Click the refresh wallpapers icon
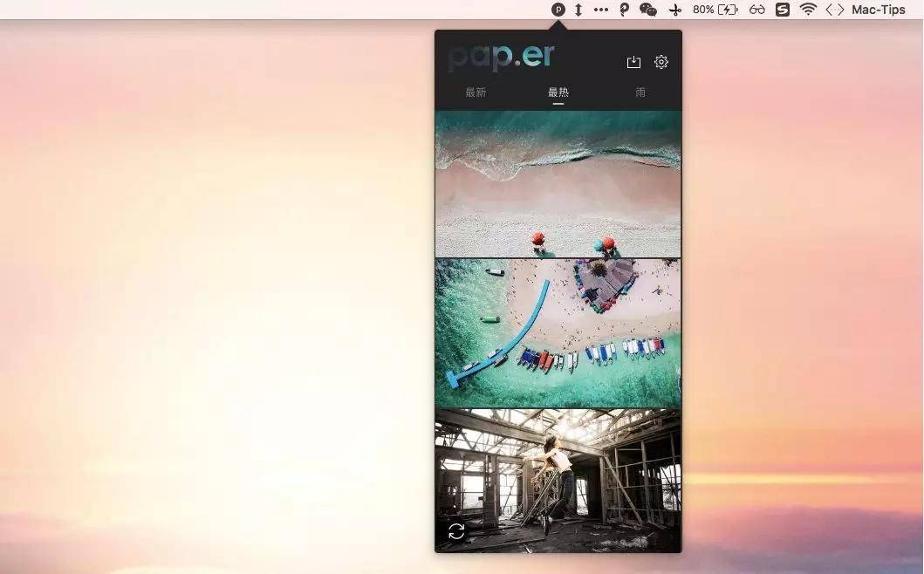Viewport: 924px width, 574px height. (x=456, y=530)
